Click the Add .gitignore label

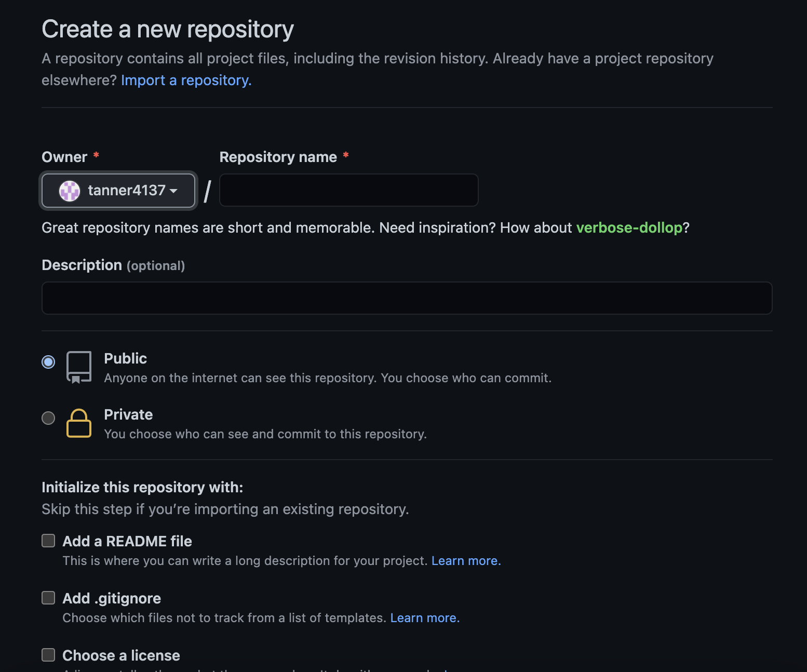[x=112, y=598]
